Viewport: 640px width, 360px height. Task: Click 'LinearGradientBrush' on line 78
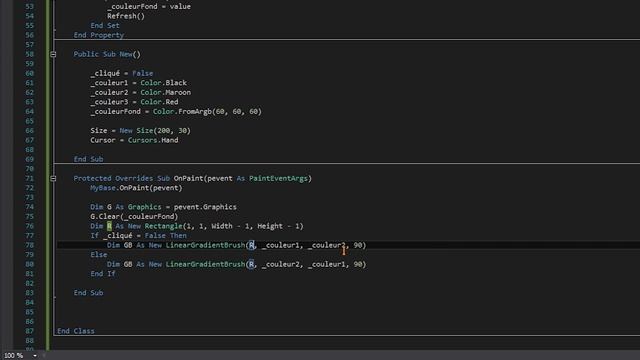[205, 245]
